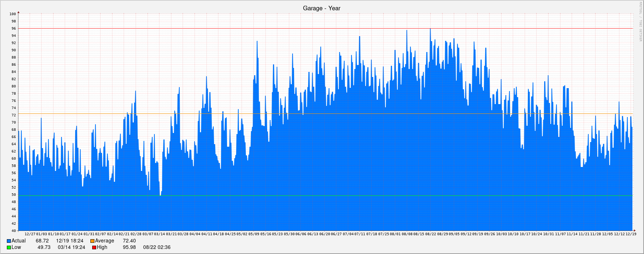
Task: Click the blue Actual legend swatch
Action: (9, 241)
